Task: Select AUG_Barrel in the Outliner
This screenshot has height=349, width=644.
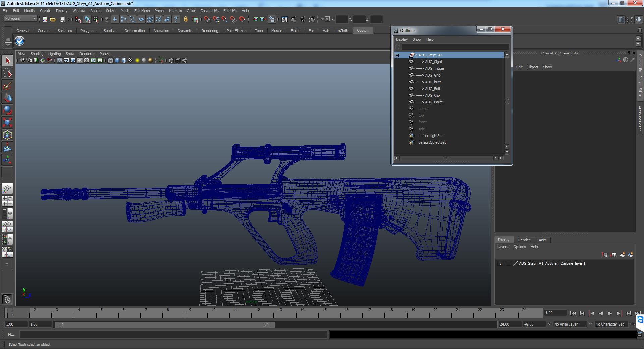Action: click(x=434, y=102)
